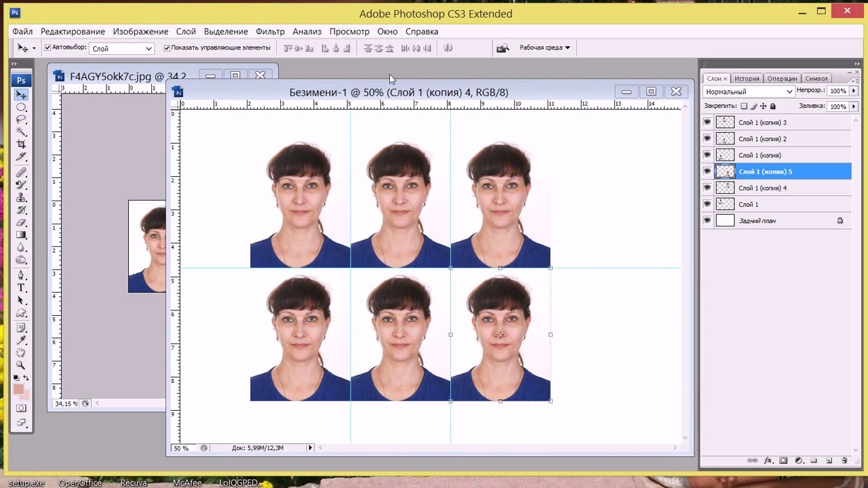Expand the Непрозр. opacity dropdown
This screenshot has width=868, height=488.
pyautogui.click(x=852, y=91)
